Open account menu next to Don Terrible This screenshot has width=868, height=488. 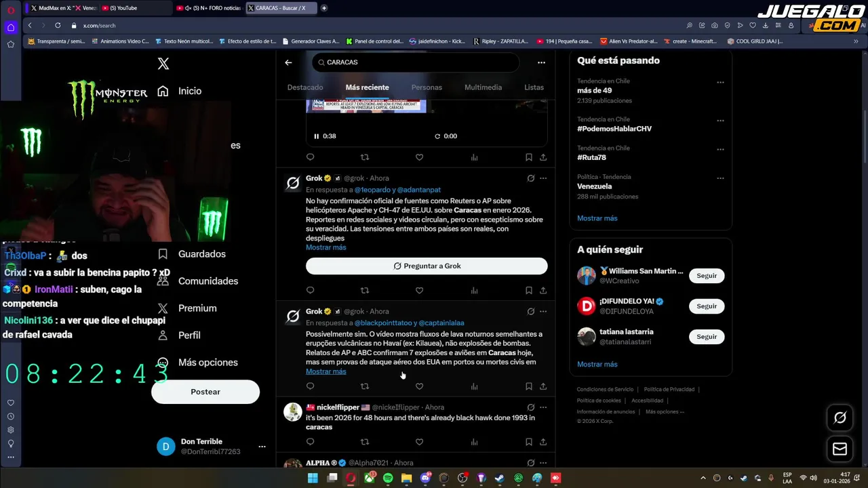pyautogui.click(x=262, y=447)
